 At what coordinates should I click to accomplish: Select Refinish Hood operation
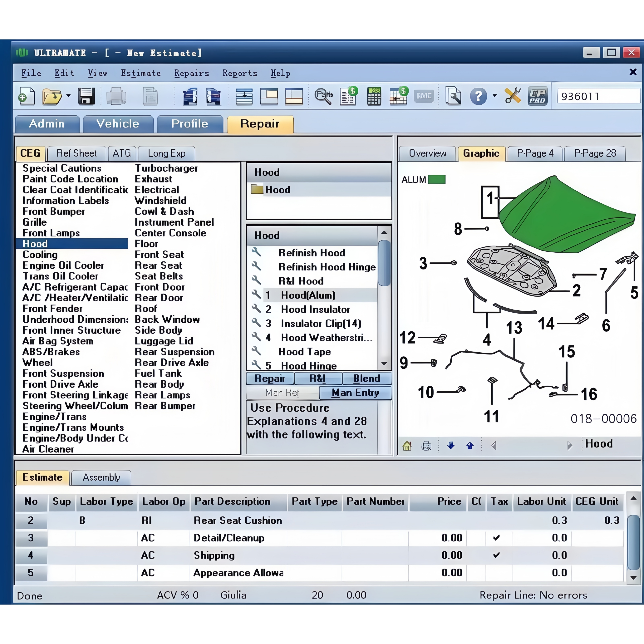[312, 253]
